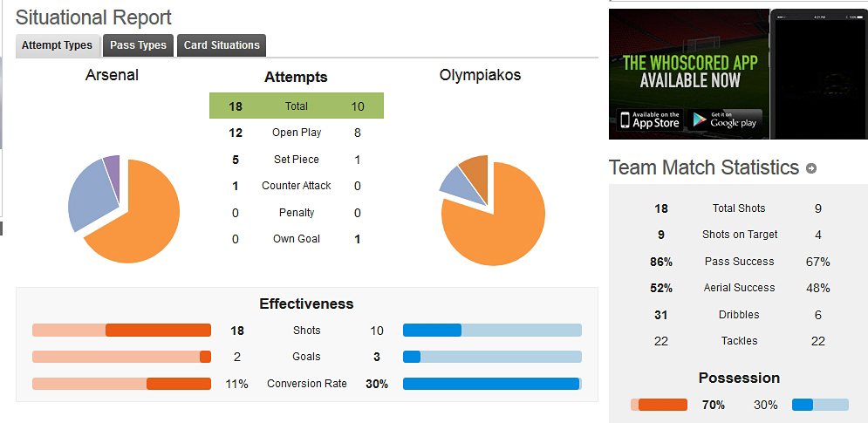Switch to the Pass Types tab
The width and height of the screenshot is (868, 423).
pyautogui.click(x=139, y=45)
